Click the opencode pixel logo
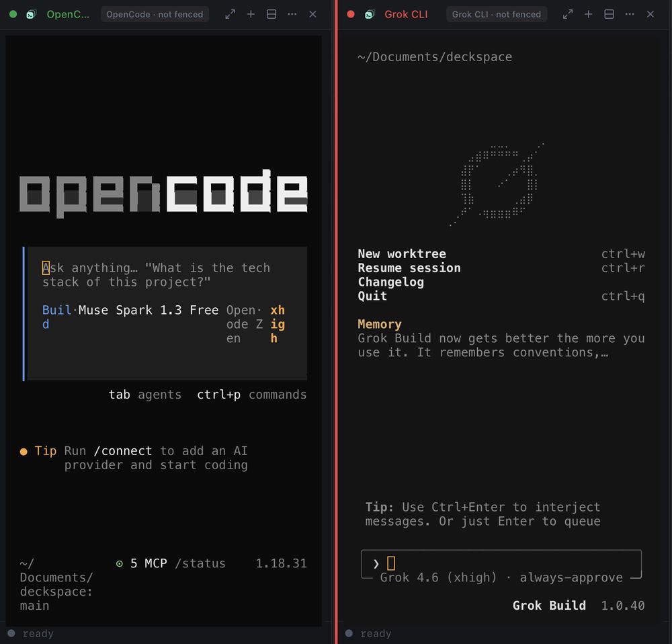The width and height of the screenshot is (672, 644). (x=163, y=193)
